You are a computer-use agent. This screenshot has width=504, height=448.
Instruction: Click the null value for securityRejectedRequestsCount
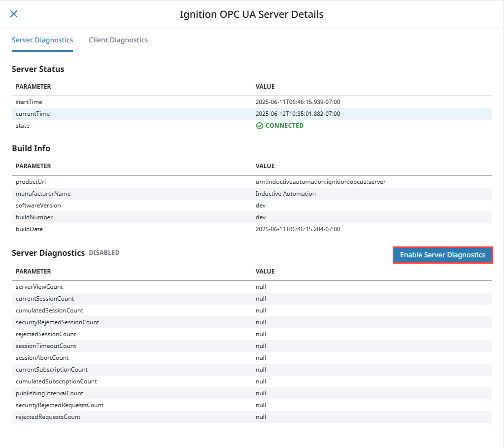click(x=261, y=405)
